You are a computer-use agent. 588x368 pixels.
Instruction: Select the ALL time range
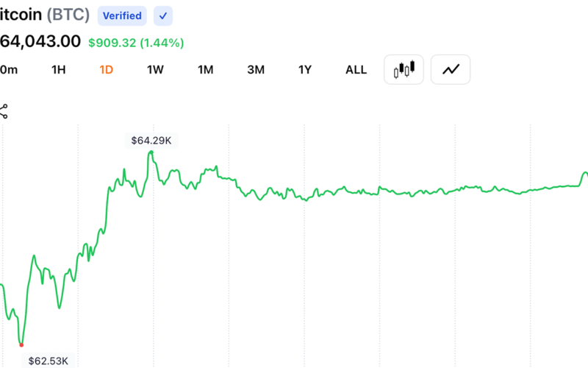(356, 70)
